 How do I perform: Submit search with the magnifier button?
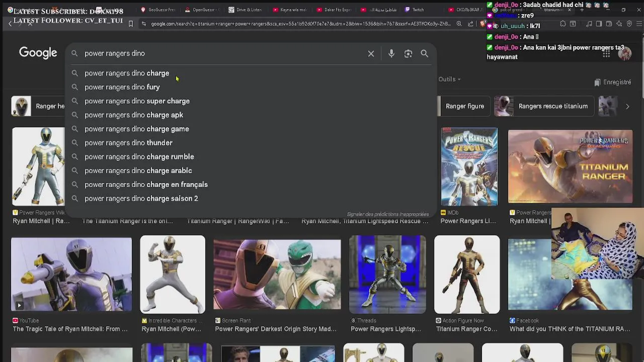point(425,54)
